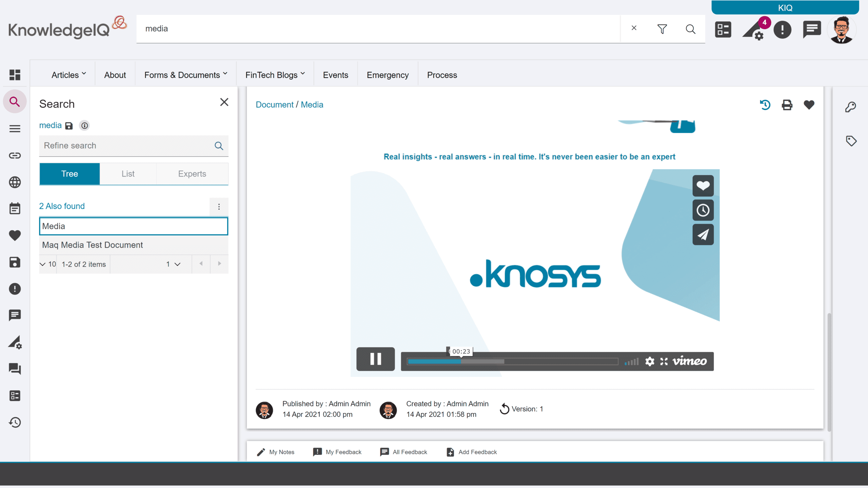Open My Feedback

pyautogui.click(x=337, y=452)
